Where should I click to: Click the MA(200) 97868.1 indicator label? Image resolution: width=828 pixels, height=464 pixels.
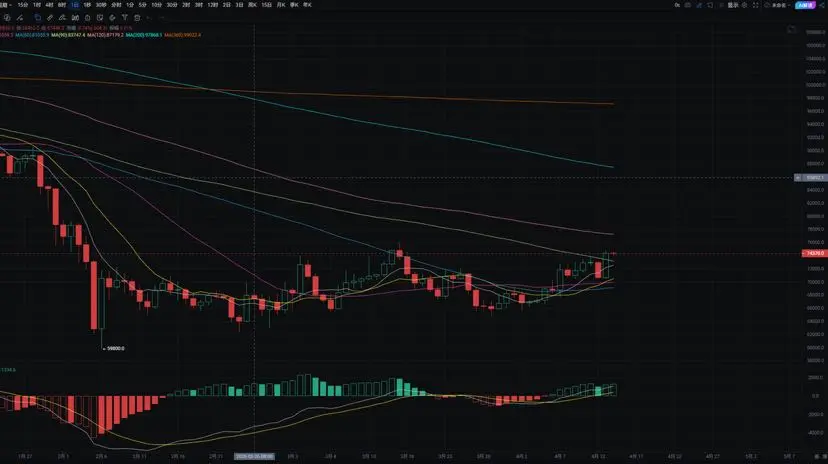click(144, 35)
